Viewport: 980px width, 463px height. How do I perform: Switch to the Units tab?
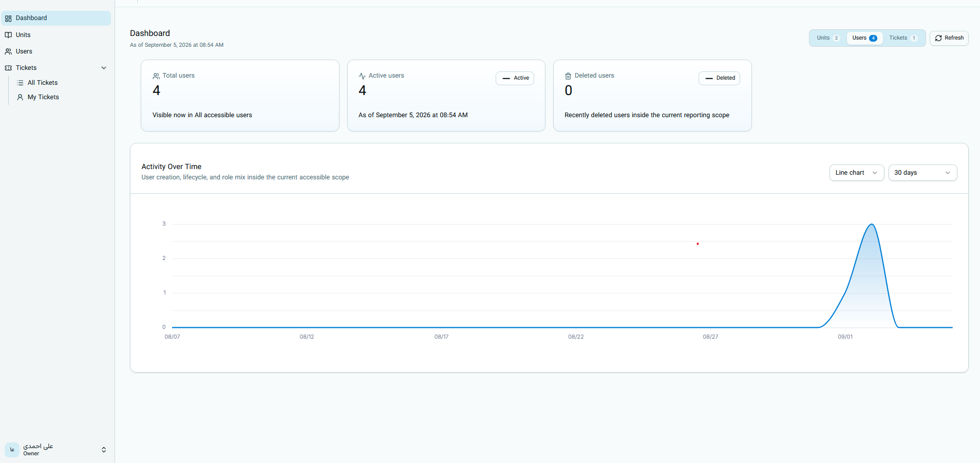(x=827, y=38)
